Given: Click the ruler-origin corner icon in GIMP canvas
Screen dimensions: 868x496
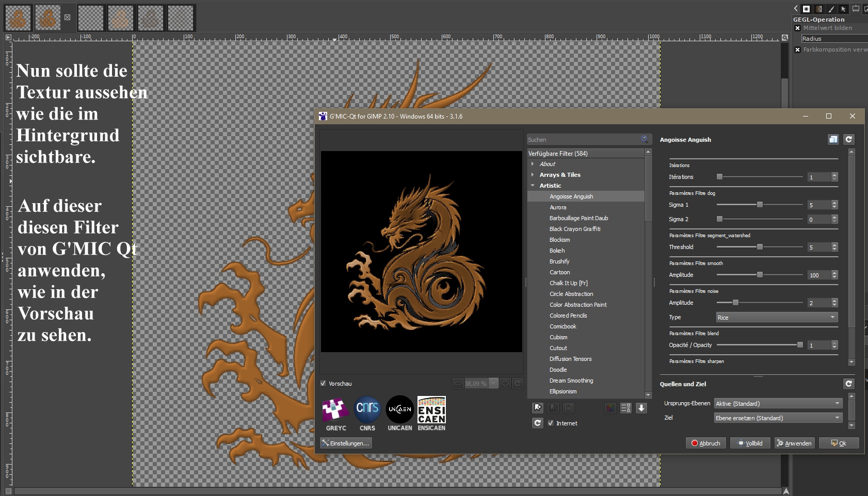Looking at the screenshot, I should (x=8, y=38).
